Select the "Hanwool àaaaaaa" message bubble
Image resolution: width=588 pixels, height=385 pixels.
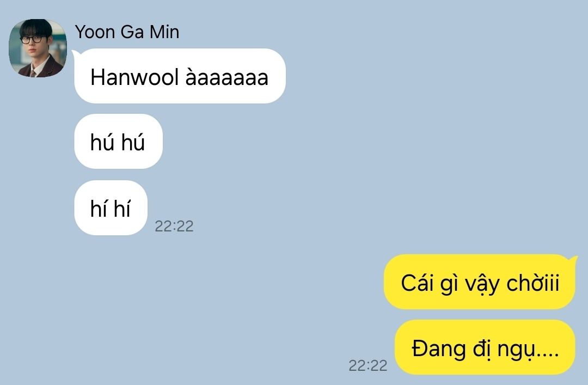180,76
